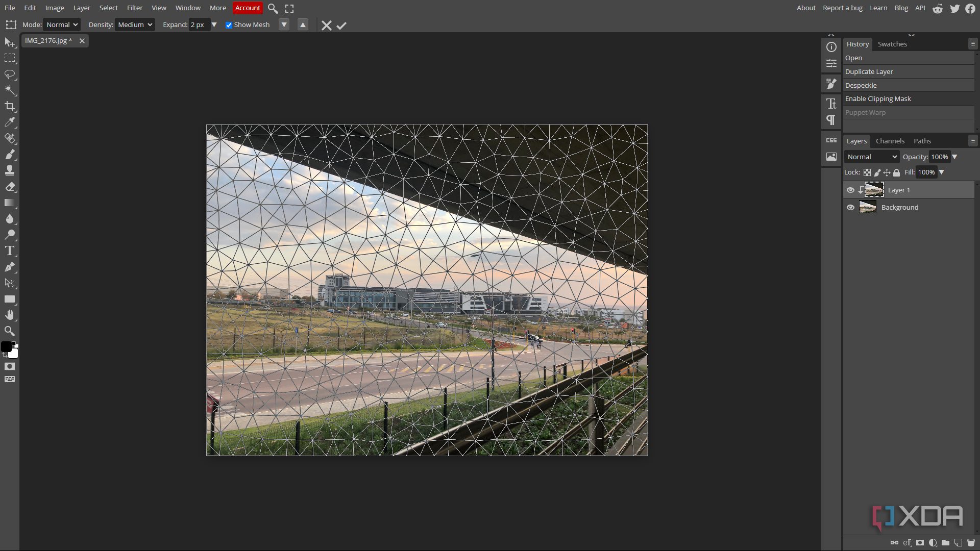This screenshot has width=980, height=551.
Task: Activate the Crop tool
Action: point(10,107)
